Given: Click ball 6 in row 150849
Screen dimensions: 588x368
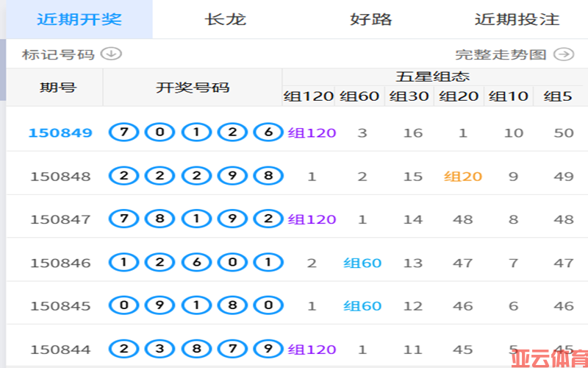Looking at the screenshot, I should 268,132.
